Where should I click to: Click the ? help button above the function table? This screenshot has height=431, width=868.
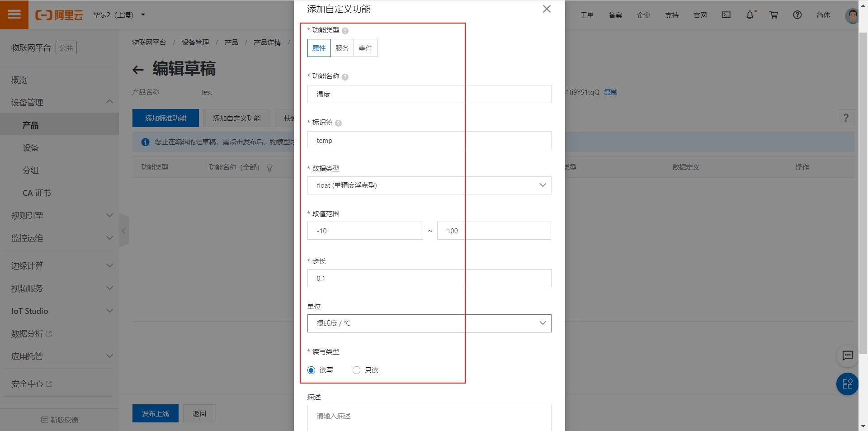coord(846,118)
